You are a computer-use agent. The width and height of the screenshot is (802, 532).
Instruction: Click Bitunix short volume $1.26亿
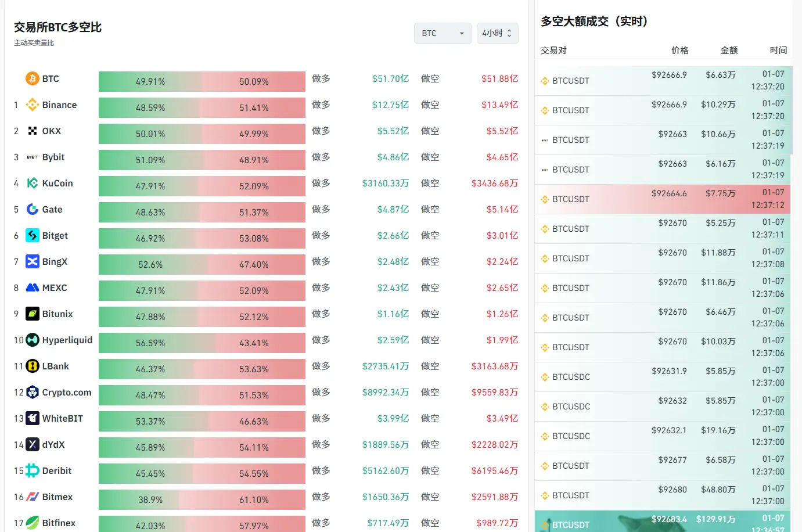tap(502, 314)
